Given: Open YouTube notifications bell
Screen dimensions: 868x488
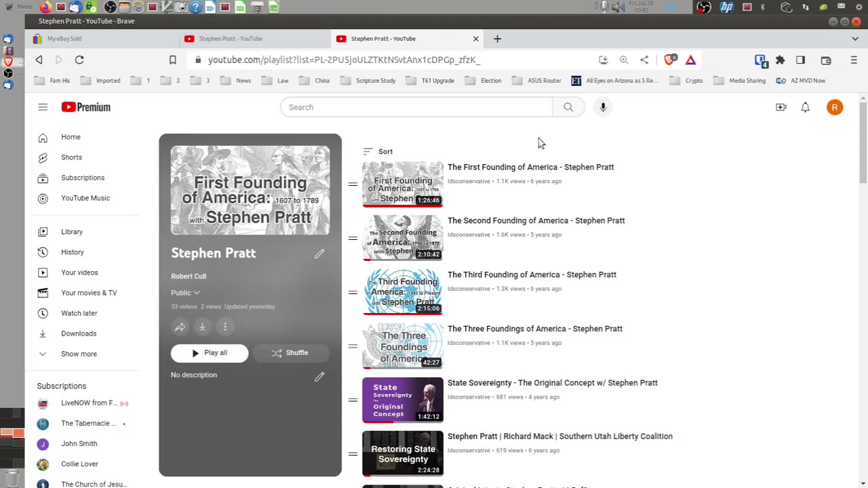Looking at the screenshot, I should 805,107.
